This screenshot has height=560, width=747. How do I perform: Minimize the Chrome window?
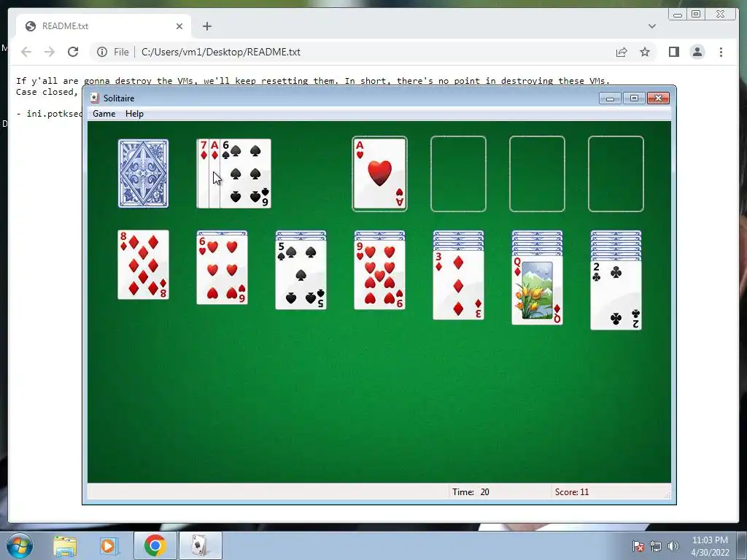click(678, 15)
